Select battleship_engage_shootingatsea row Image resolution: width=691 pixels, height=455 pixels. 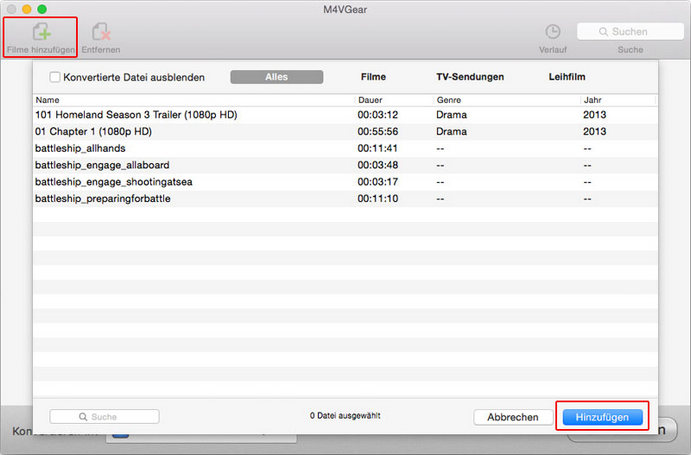tap(345, 182)
